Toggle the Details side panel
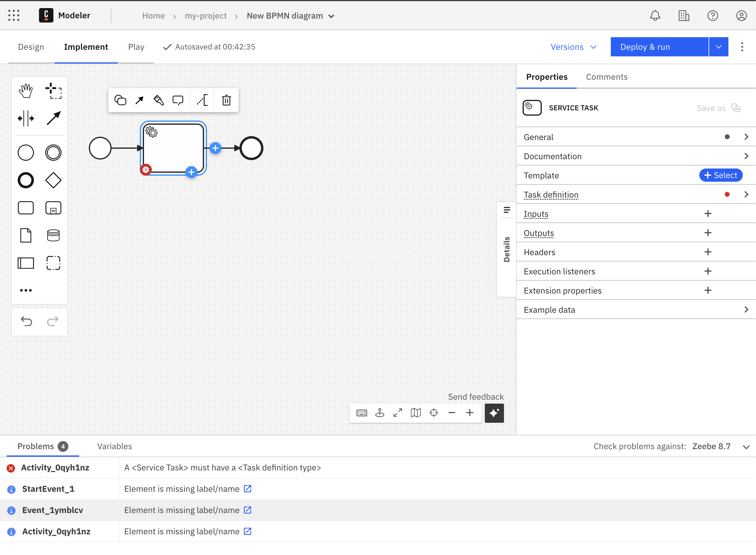756x555 pixels. click(507, 249)
